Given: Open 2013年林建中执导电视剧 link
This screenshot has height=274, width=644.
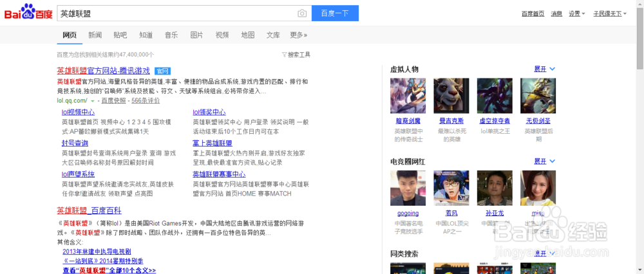Looking at the screenshot, I should pyautogui.click(x=97, y=251).
